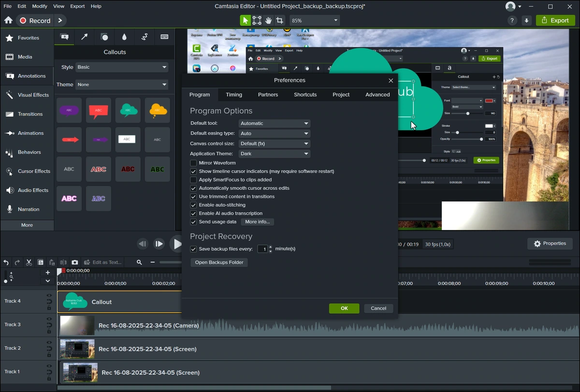This screenshot has height=392, width=580.
Task: Confirm preferences with OK button
Action: point(344,308)
